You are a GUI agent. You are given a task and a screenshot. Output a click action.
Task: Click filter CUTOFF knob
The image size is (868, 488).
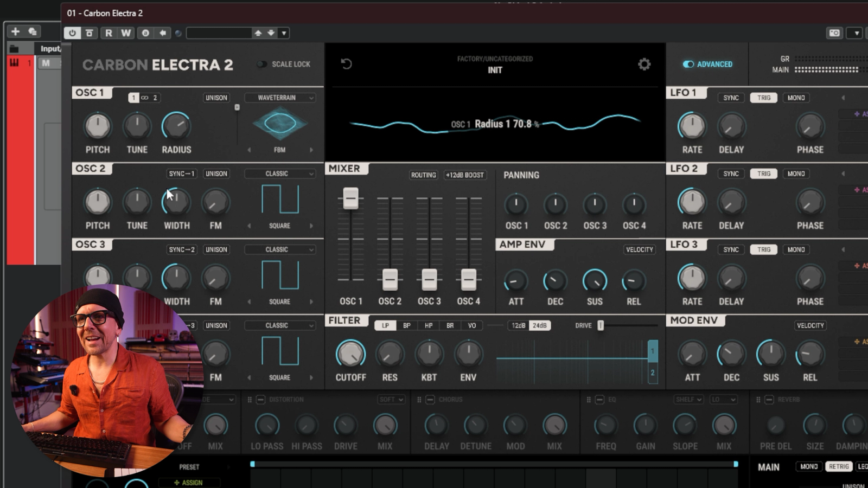tap(350, 354)
